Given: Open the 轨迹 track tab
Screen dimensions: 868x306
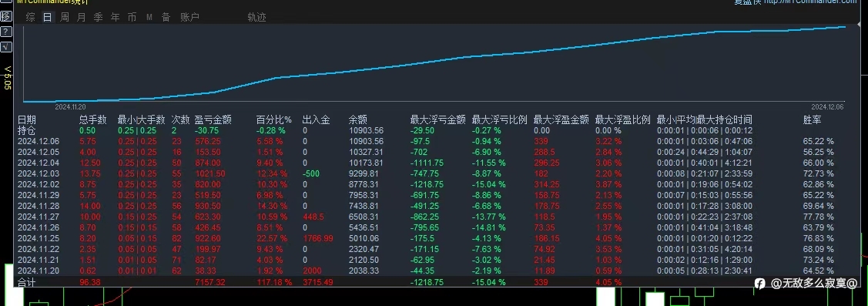Looking at the screenshot, I should coord(257,17).
